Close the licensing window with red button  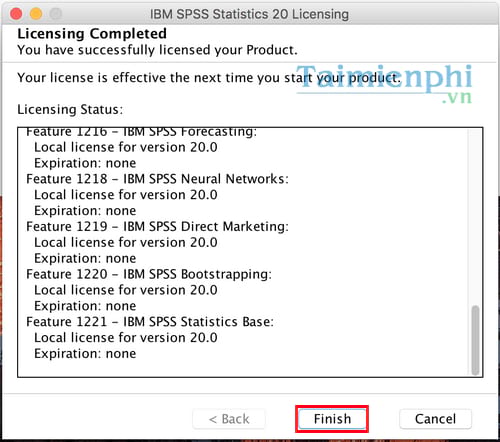16,14
